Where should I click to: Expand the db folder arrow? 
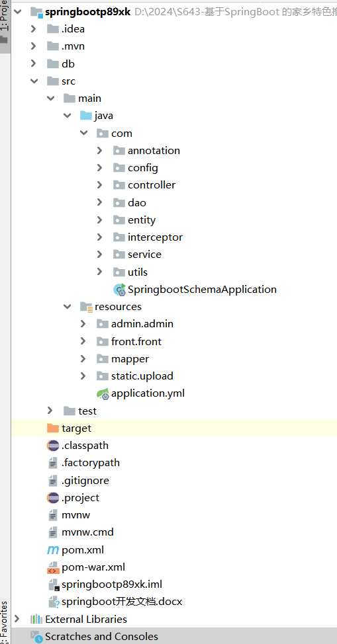pos(34,63)
